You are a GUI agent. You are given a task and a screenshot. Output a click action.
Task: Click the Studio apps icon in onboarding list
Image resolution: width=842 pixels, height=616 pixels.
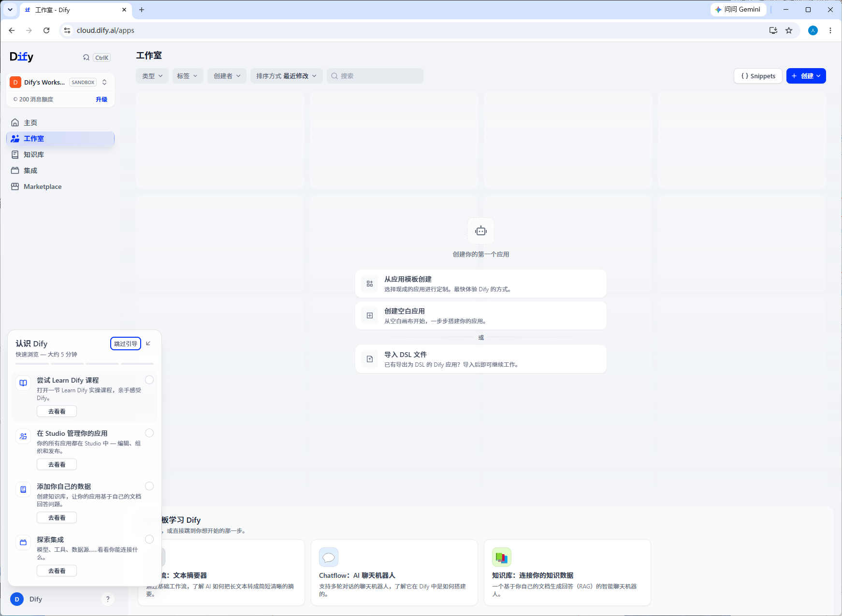(x=23, y=436)
